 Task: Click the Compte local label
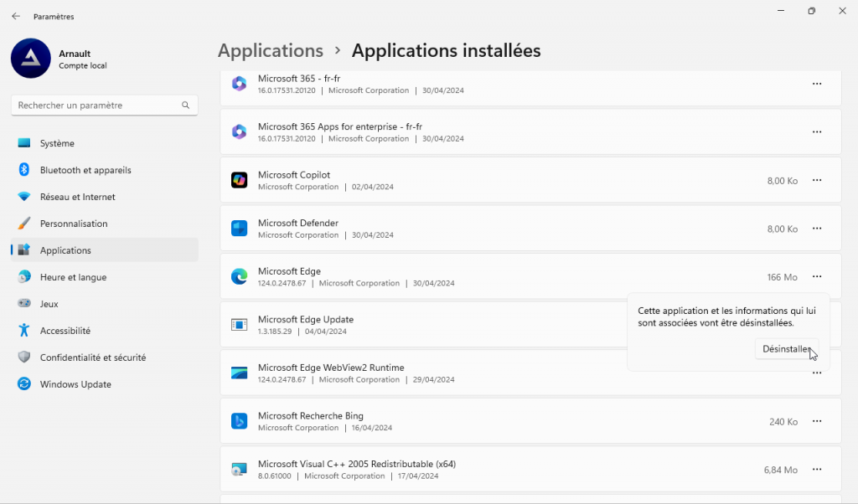[x=83, y=65]
